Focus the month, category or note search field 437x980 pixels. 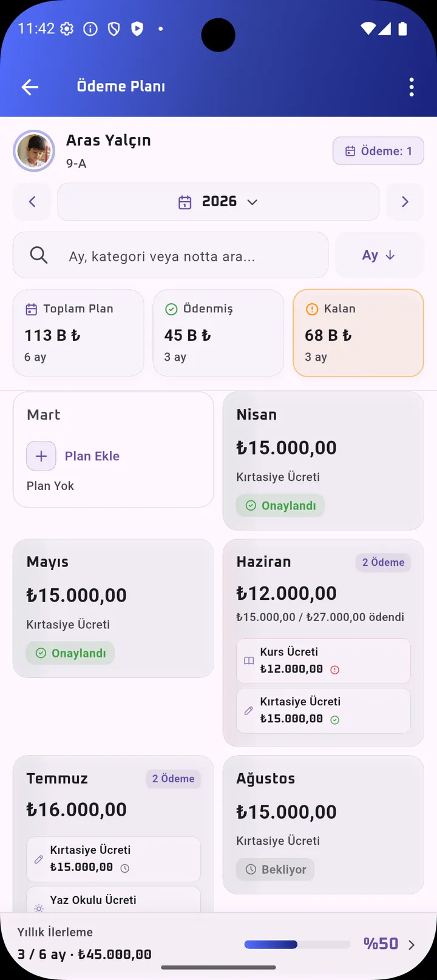coord(171,255)
